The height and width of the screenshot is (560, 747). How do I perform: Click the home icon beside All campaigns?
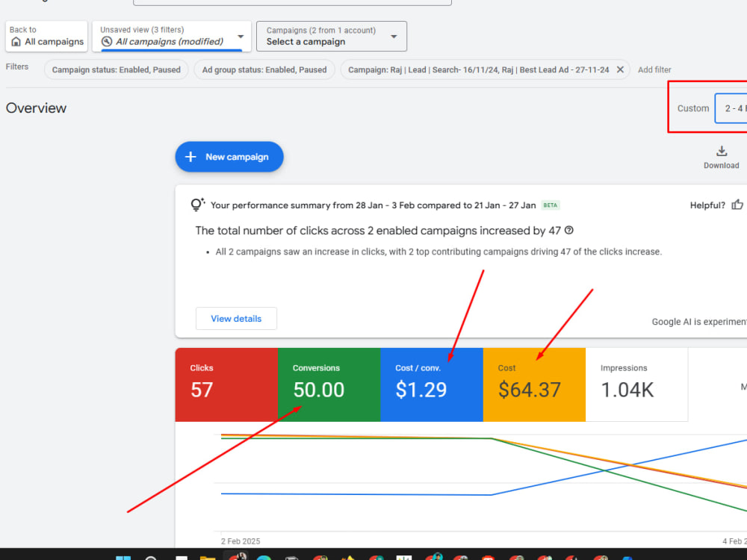(16, 42)
